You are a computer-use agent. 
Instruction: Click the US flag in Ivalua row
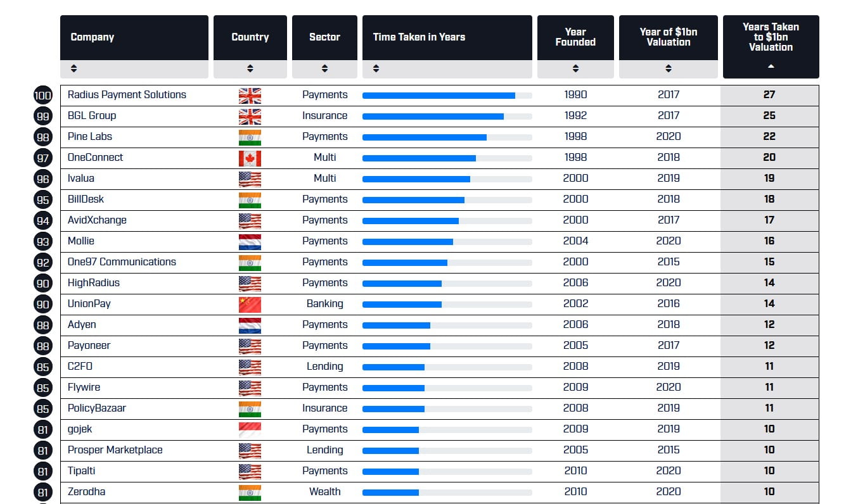[250, 179]
